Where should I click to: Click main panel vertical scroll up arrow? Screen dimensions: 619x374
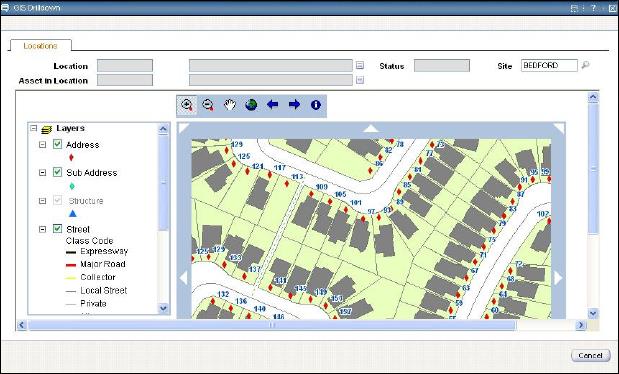(593, 97)
